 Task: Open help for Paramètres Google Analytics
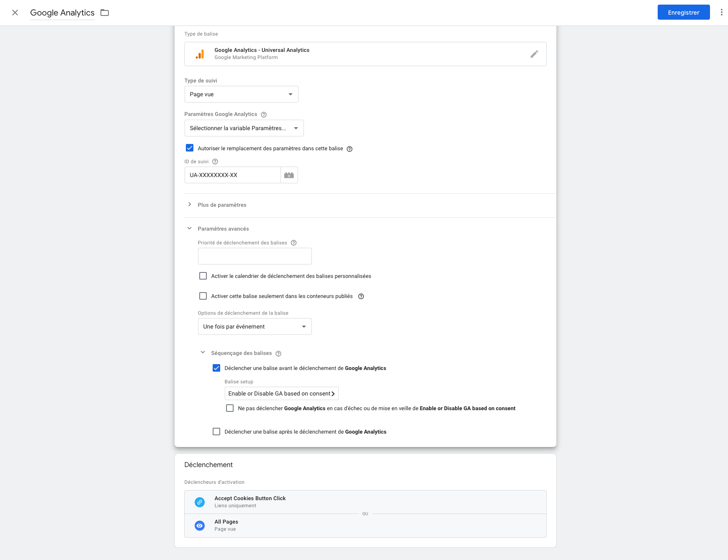tap(264, 115)
